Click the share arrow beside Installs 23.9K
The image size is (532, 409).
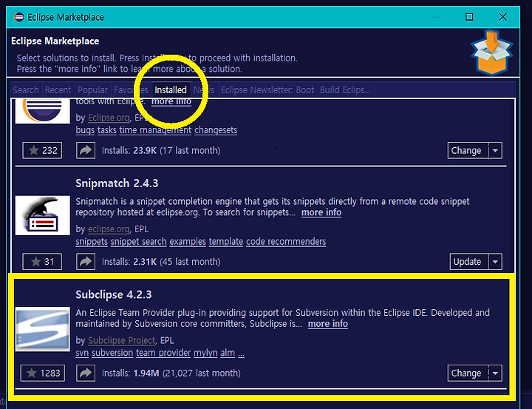pyautogui.click(x=86, y=150)
